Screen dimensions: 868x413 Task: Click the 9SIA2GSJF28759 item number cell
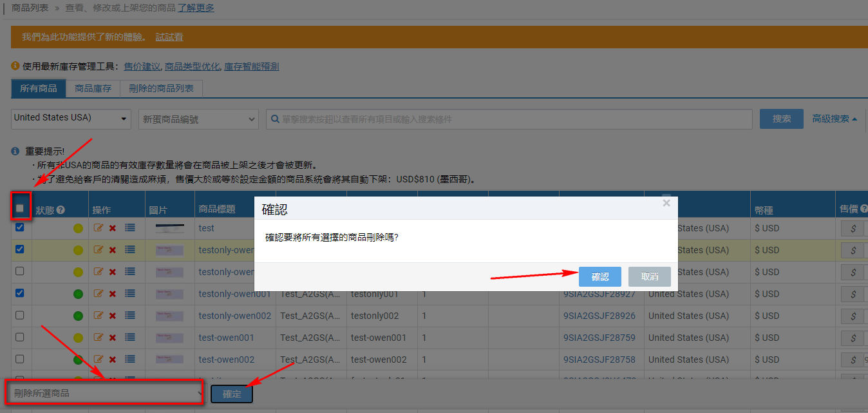pos(599,338)
